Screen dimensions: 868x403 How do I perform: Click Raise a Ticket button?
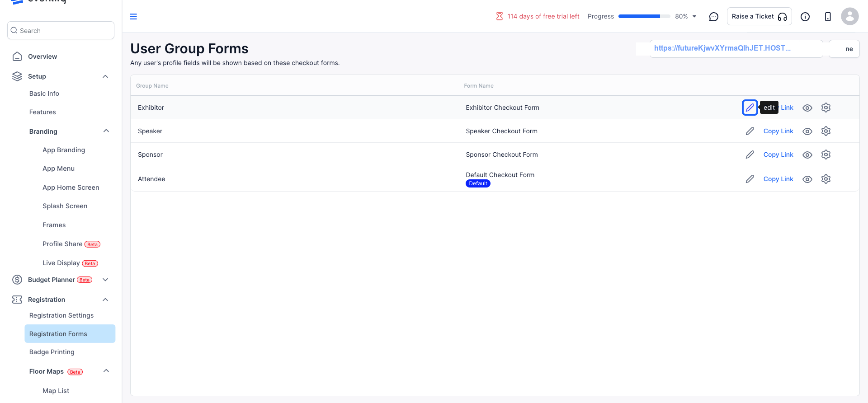pos(759,16)
